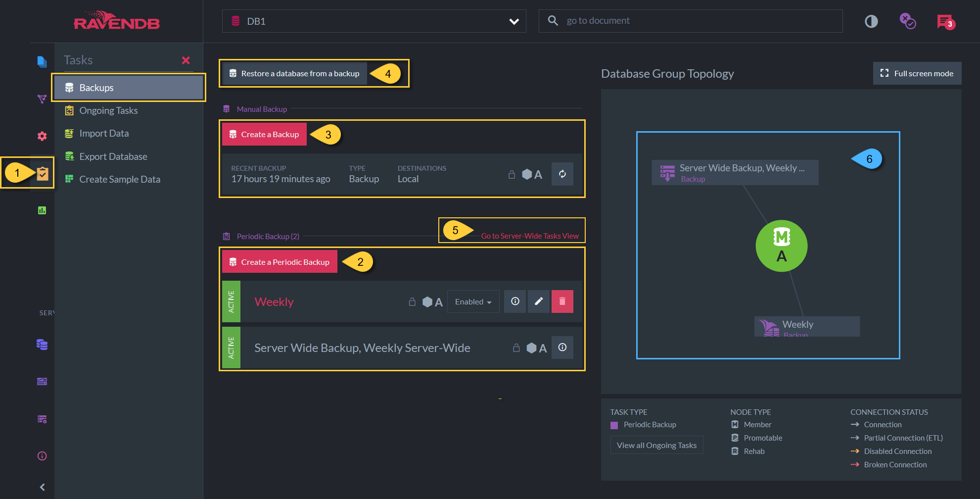Open the DB1 database dropdown
This screenshot has width=980, height=499.
374,21
